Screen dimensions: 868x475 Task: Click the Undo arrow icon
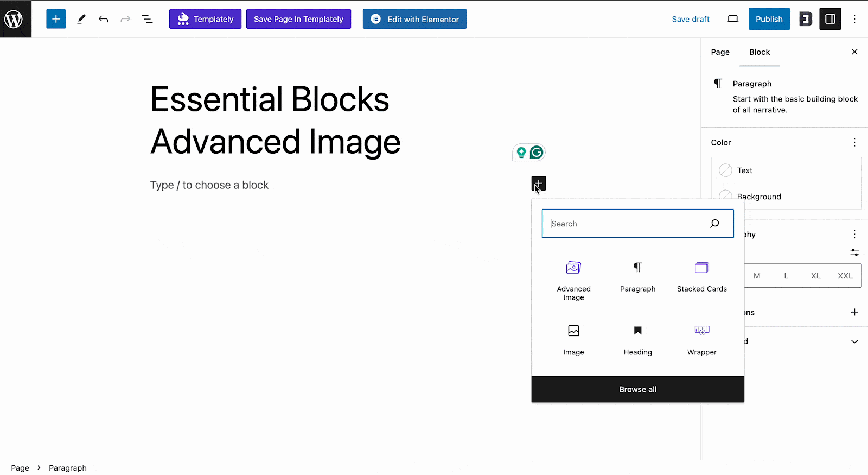coord(104,19)
